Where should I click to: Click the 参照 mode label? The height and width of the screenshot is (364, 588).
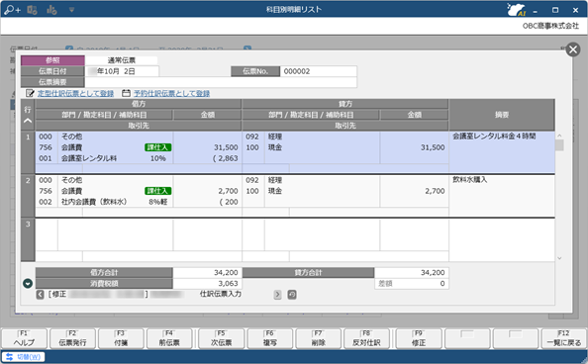coord(52,60)
